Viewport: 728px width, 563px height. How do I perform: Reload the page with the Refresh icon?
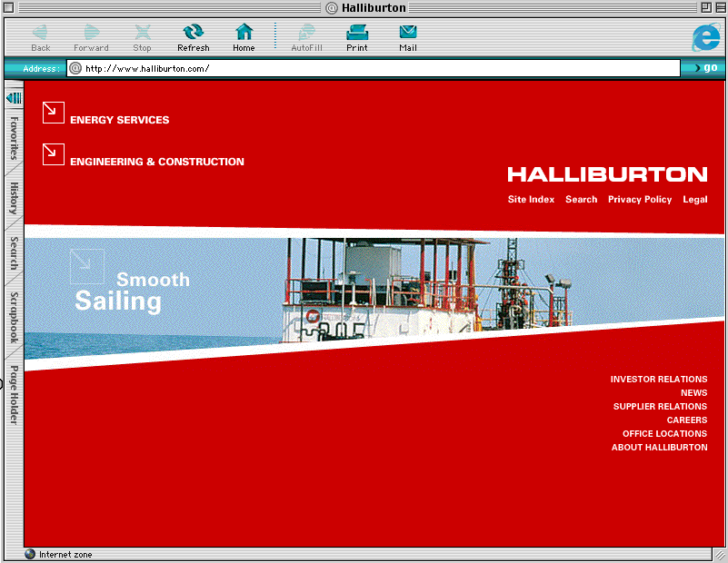click(194, 32)
